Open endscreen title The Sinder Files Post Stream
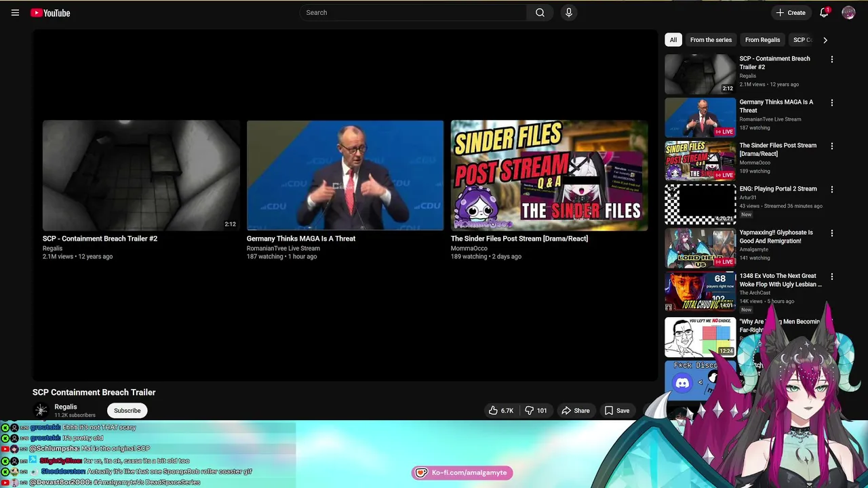868x488 pixels. click(519, 239)
